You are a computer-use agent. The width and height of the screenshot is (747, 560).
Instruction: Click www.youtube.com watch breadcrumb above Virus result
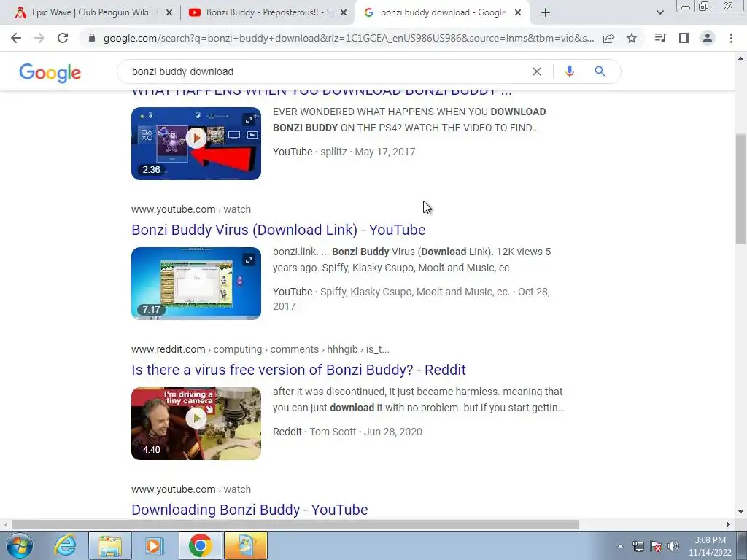191,209
